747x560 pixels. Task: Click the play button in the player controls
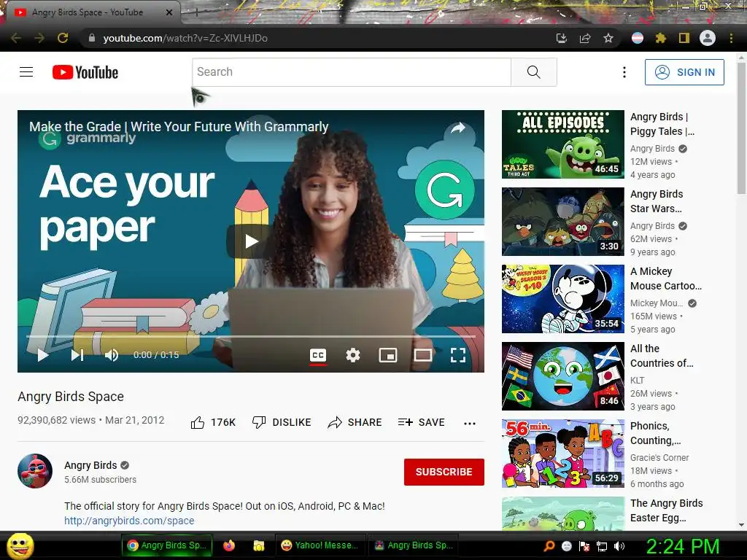[x=43, y=355]
